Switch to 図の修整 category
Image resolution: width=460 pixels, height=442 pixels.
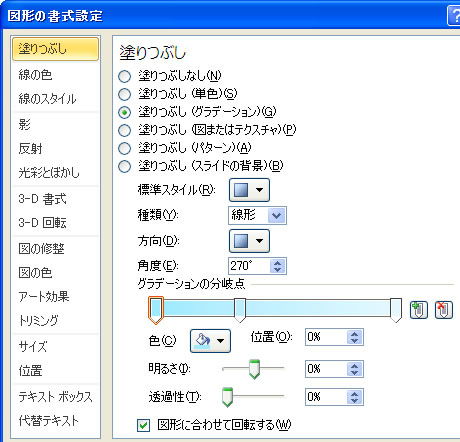[x=41, y=249]
